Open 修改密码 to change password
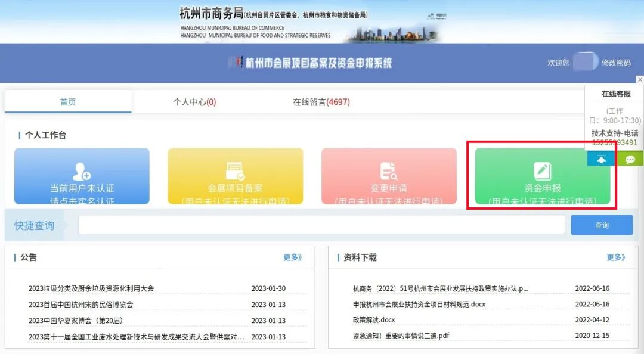This screenshot has width=644, height=354. (x=617, y=63)
